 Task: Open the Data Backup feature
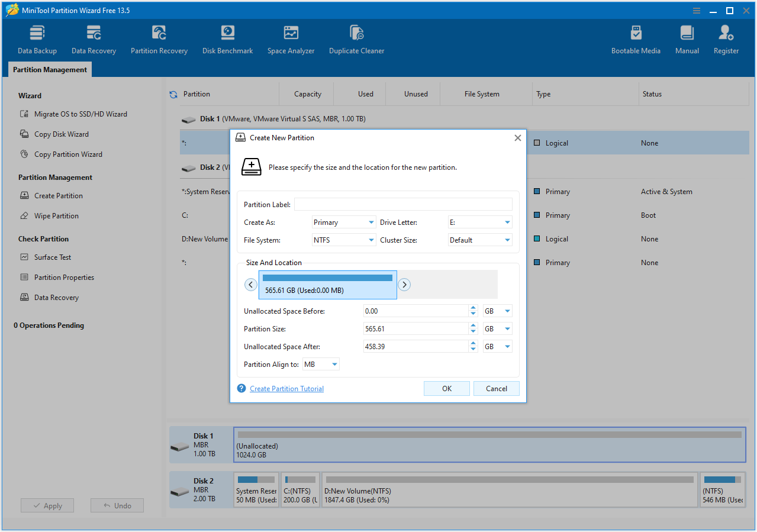coord(37,38)
